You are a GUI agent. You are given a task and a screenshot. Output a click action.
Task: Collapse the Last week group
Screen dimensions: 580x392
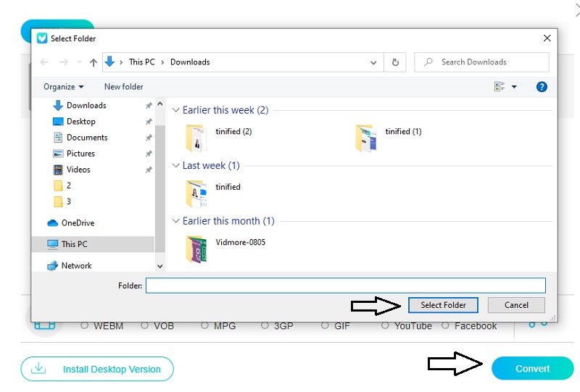[175, 166]
